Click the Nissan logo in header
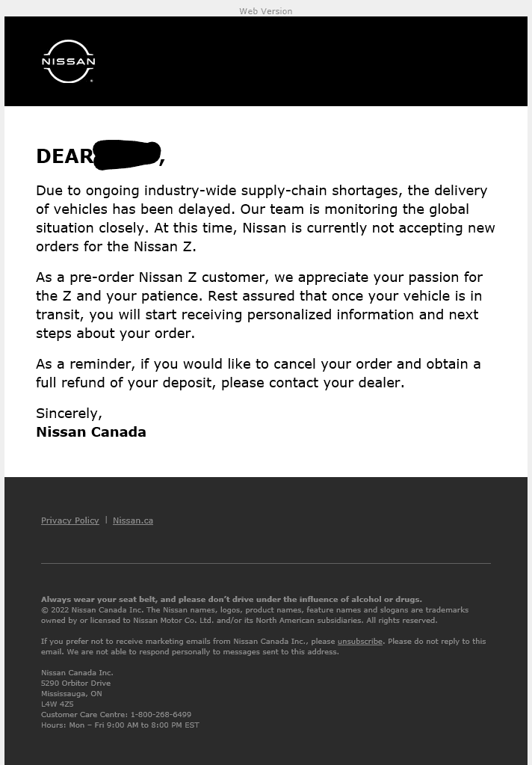Image resolution: width=532 pixels, height=765 pixels. coord(68,61)
